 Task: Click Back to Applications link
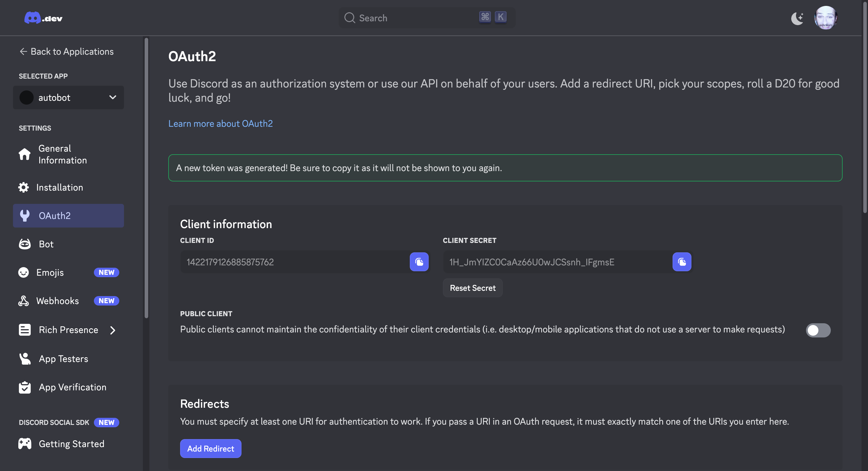66,51
